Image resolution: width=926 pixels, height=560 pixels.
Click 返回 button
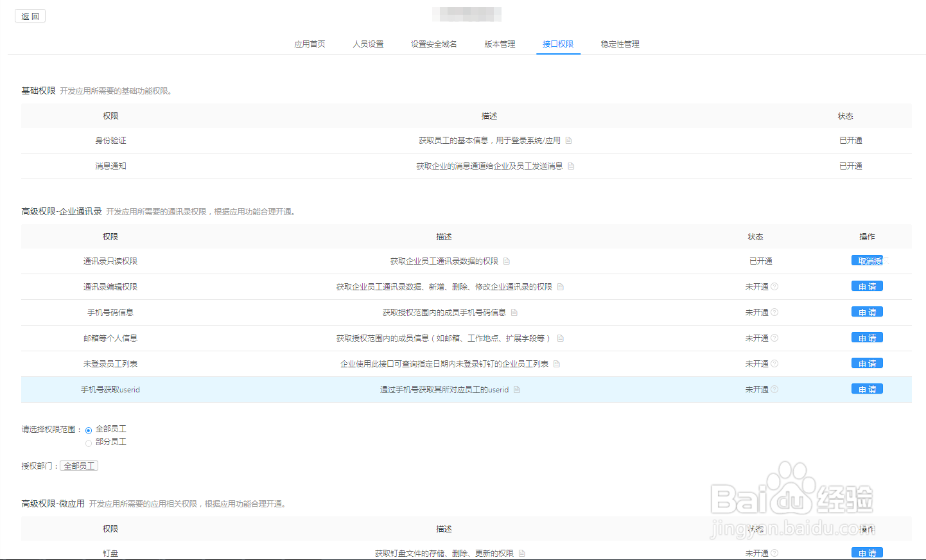(30, 16)
